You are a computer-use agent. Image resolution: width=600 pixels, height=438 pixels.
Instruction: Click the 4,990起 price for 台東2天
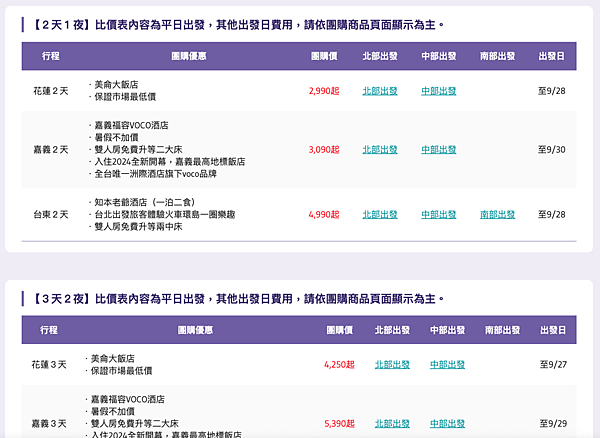tap(324, 215)
